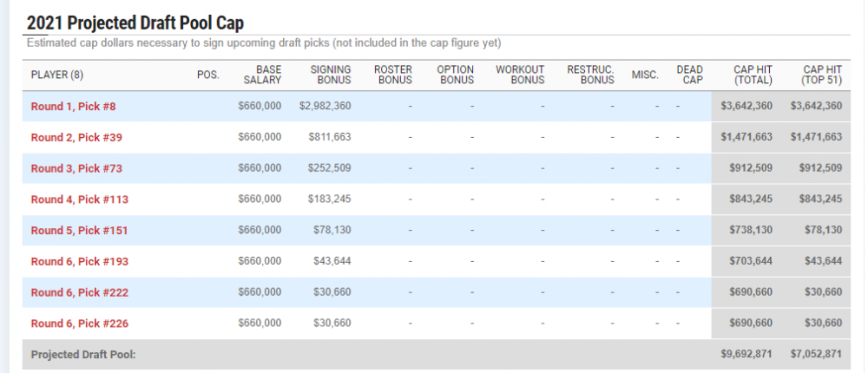Select the Round 6, Pick #226 link
The width and height of the screenshot is (868, 373).
coord(79,324)
